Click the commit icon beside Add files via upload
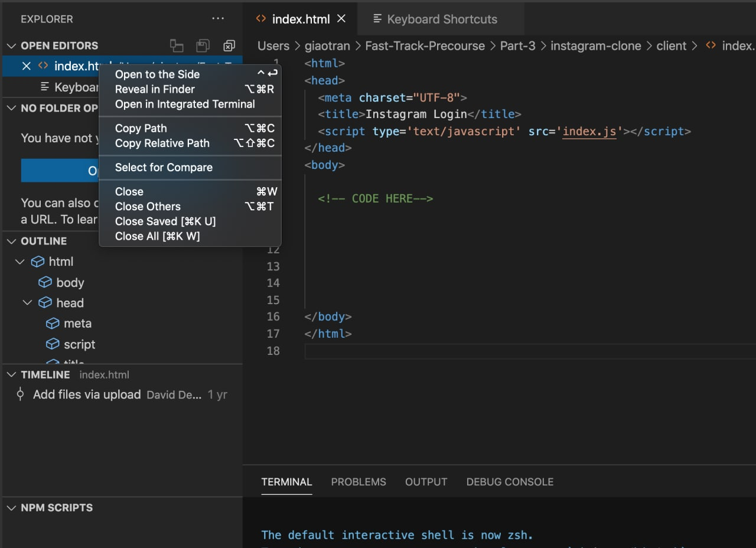Screen dimensions: 756x548 tap(21, 394)
